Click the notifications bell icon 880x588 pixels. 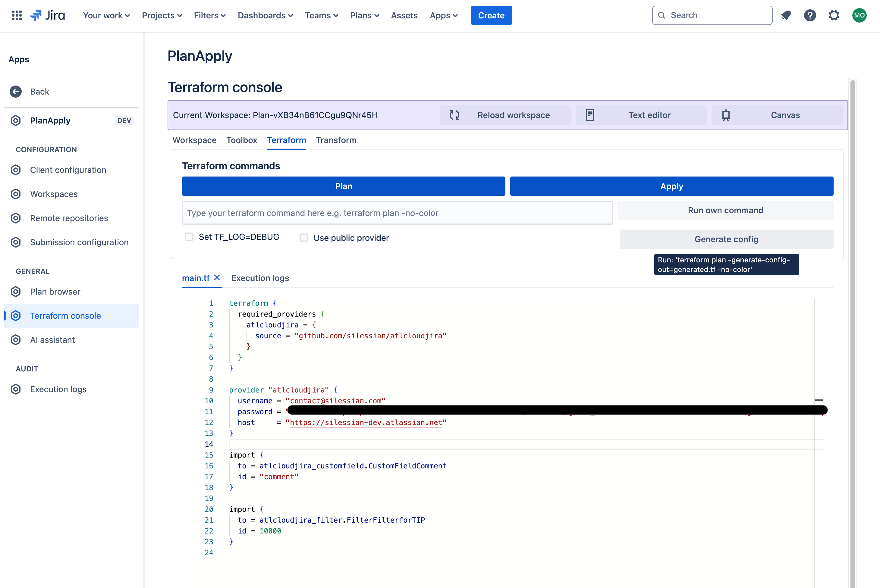[786, 15]
